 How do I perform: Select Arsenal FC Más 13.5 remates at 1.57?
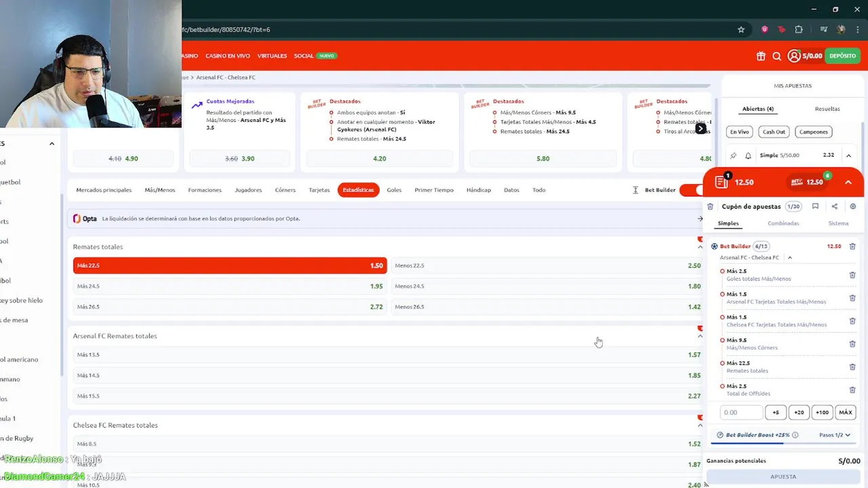click(x=389, y=354)
